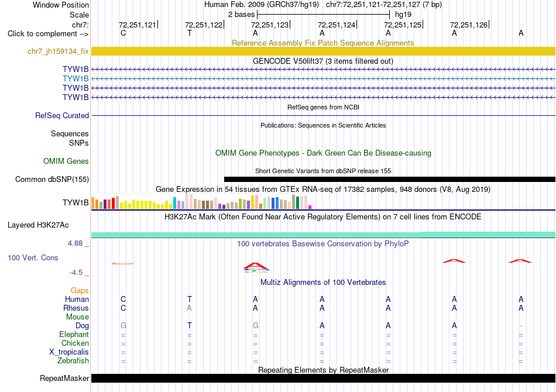Open the 'RefSeq genes from NCBI' track title
This screenshot has height=392, width=556.
[323, 107]
